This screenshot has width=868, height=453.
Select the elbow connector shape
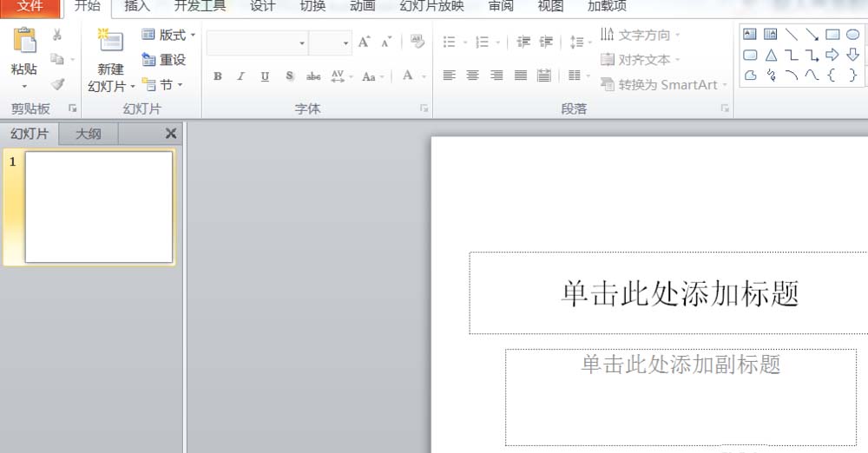pos(792,55)
